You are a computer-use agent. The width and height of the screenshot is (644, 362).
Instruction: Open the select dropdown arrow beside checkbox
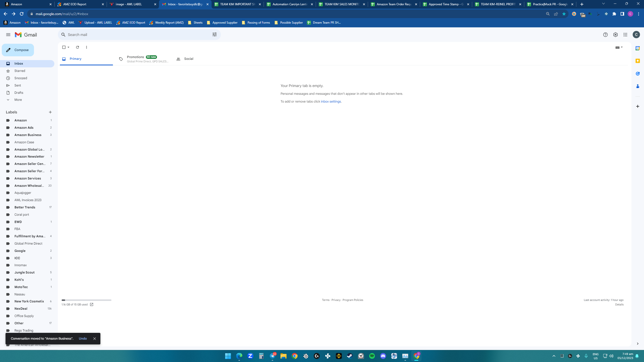(x=68, y=47)
